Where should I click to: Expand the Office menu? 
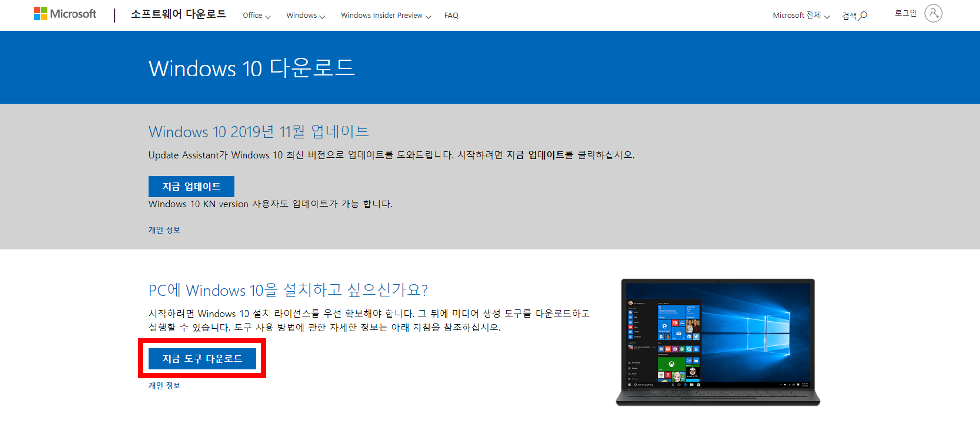click(257, 16)
